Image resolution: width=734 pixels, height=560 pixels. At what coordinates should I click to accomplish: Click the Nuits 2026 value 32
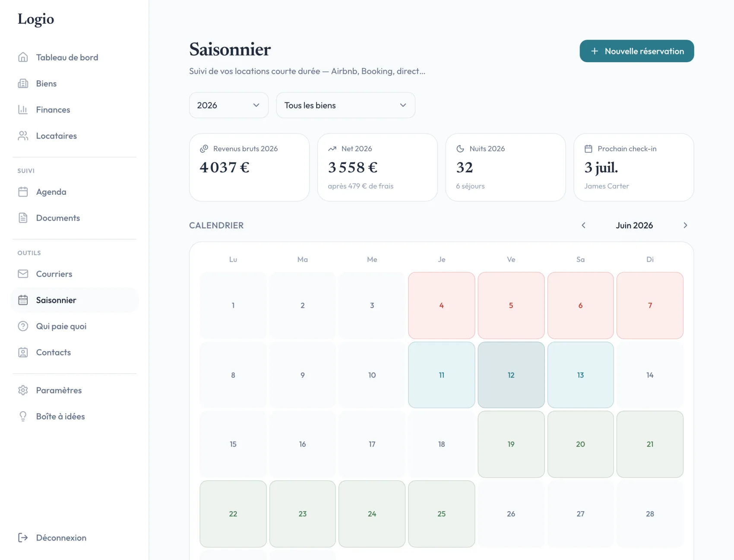[465, 168]
